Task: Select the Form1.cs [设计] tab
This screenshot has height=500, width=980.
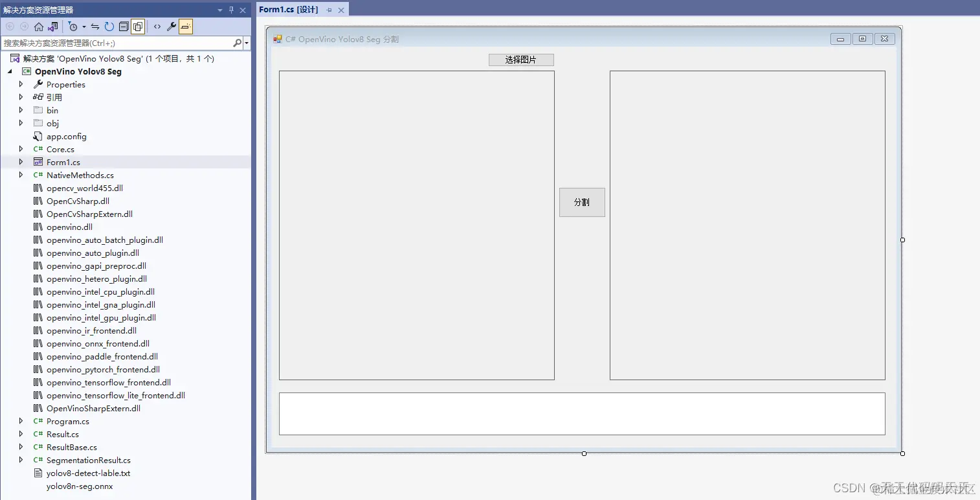Action: [289, 10]
